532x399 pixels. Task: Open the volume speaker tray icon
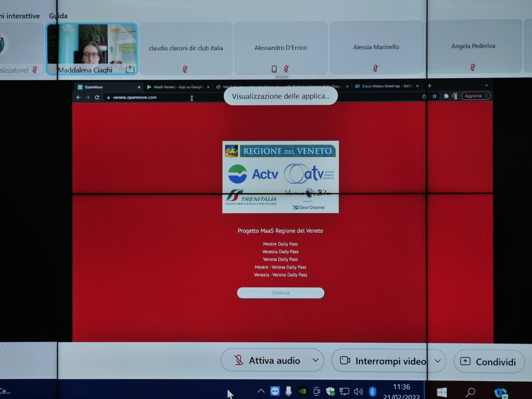(358, 392)
